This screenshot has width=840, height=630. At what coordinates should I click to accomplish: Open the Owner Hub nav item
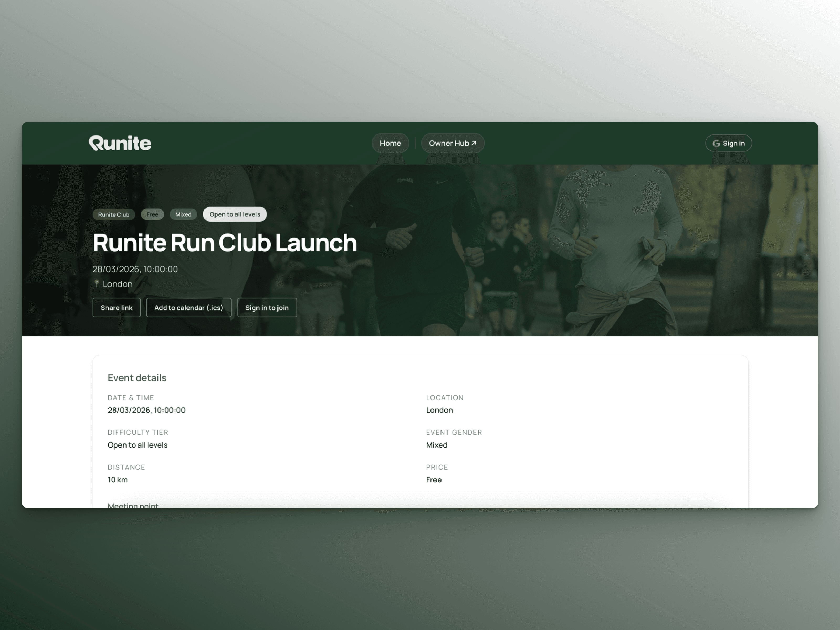tap(449, 143)
